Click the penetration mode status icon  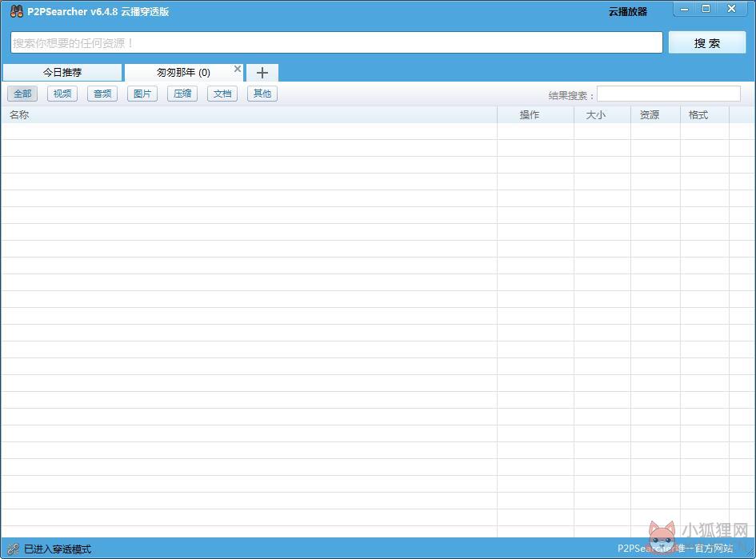tap(13, 549)
